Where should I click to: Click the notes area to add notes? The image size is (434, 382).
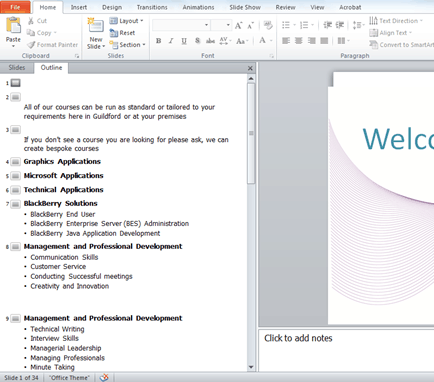(x=346, y=350)
